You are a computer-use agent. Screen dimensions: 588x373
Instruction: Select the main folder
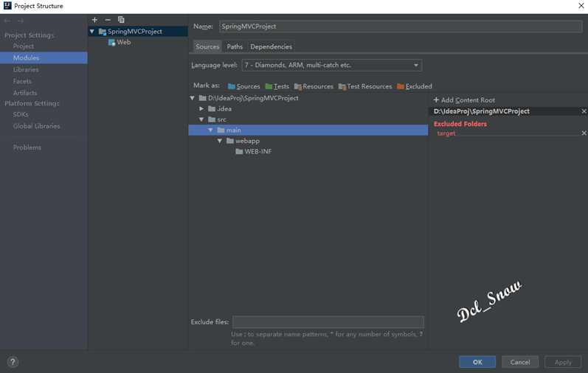pos(308,130)
